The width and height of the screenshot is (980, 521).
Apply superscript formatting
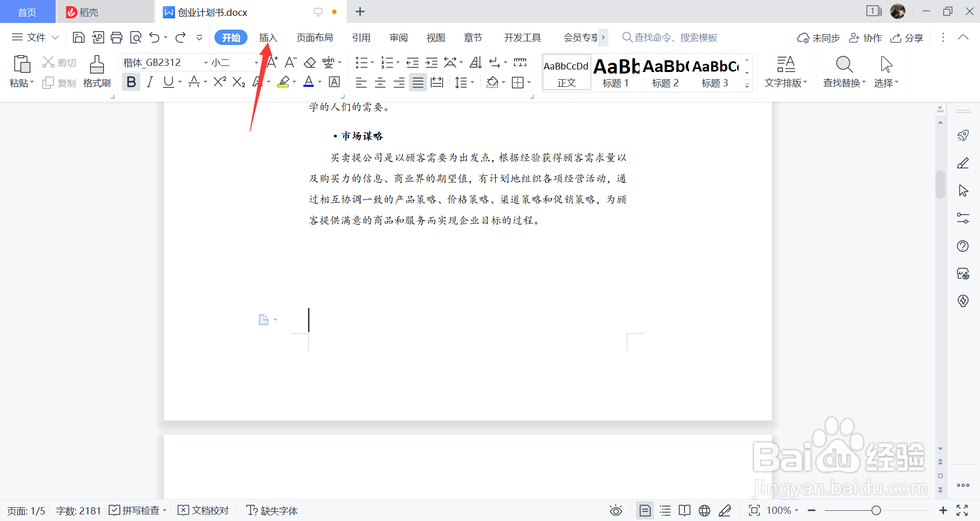coord(219,82)
